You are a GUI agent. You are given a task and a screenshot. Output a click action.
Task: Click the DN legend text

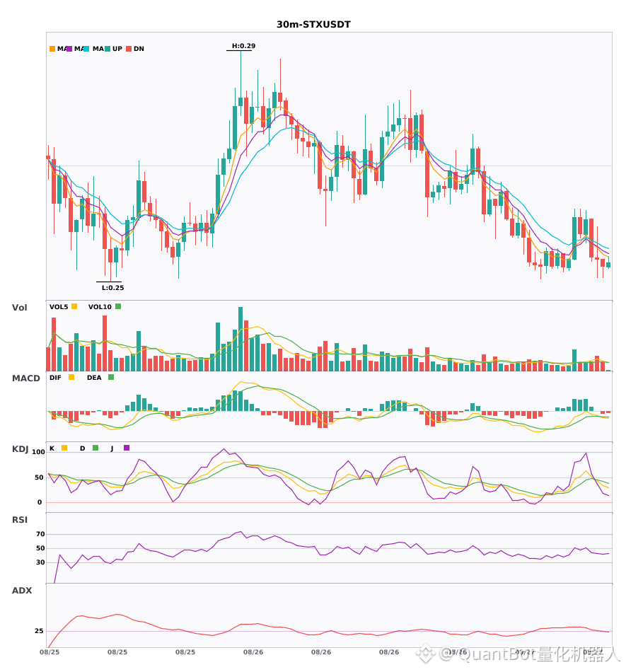pos(139,49)
